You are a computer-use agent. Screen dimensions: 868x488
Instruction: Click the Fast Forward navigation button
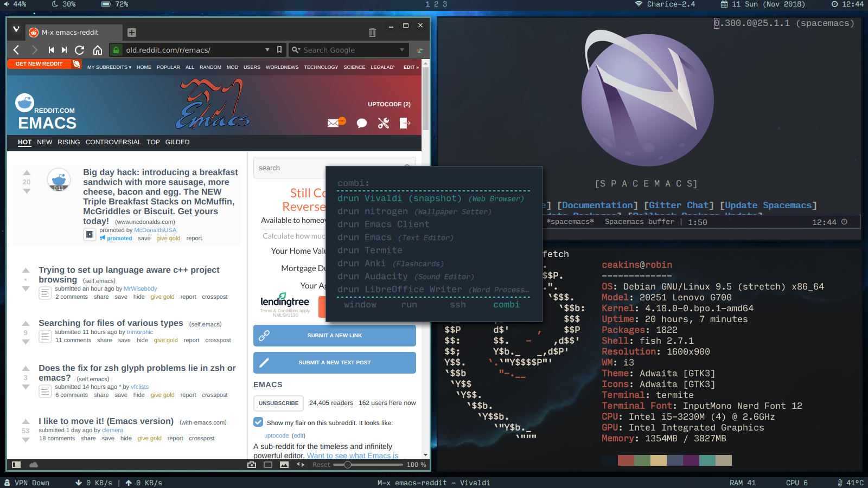click(65, 50)
